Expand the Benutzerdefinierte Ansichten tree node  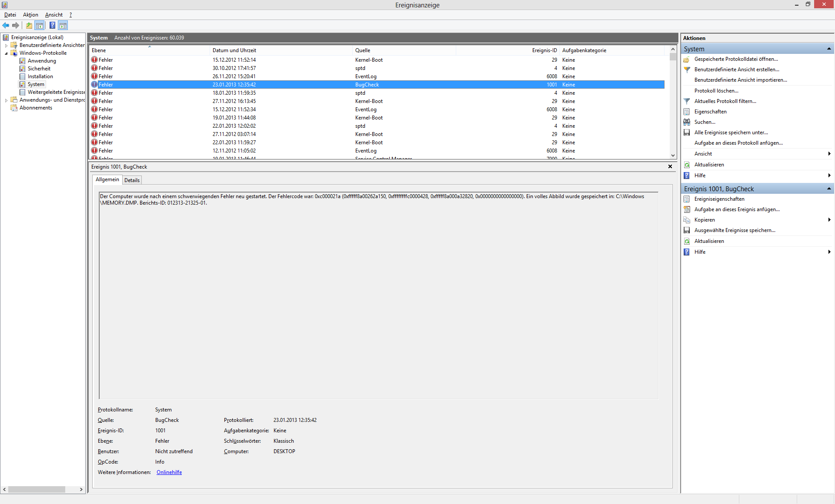tap(6, 45)
